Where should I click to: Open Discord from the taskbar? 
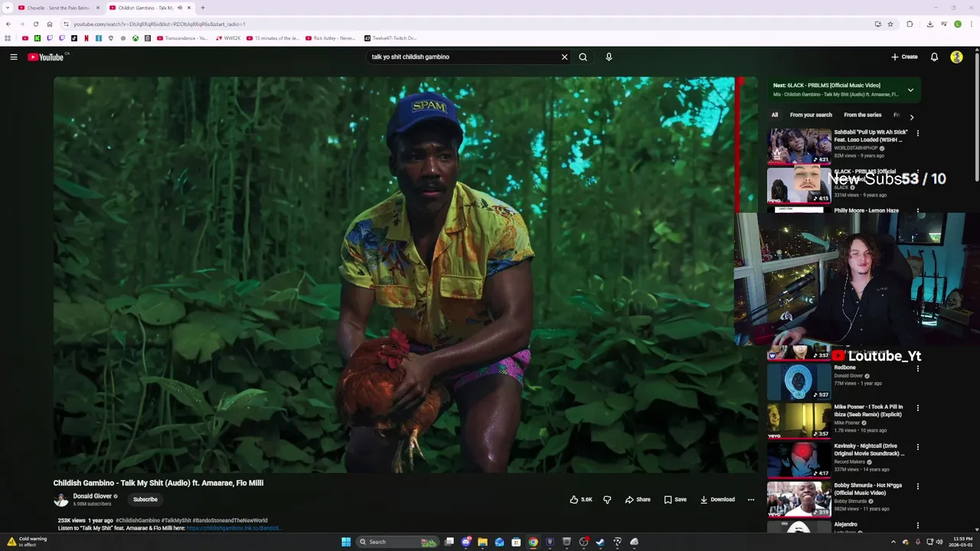tap(465, 542)
